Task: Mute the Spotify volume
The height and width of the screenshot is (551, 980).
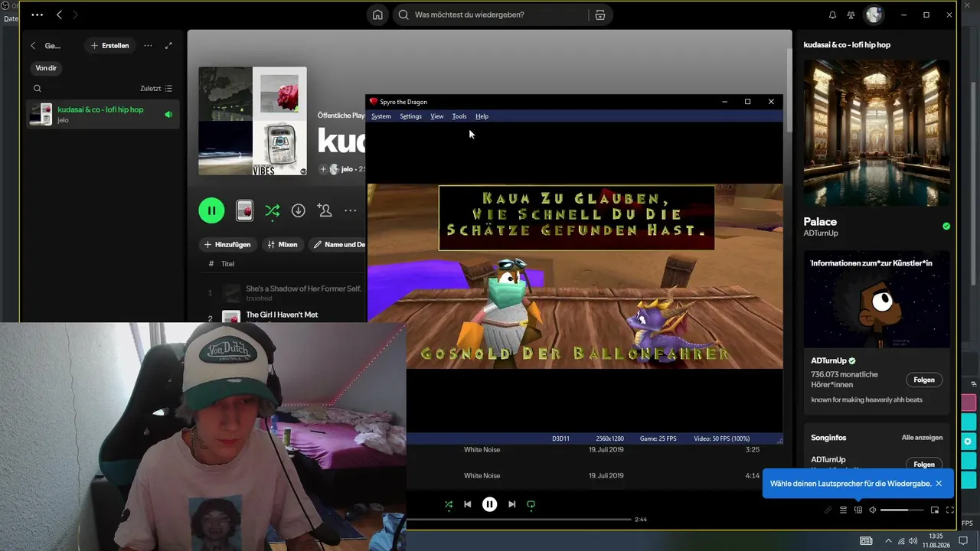Action: coord(872,510)
